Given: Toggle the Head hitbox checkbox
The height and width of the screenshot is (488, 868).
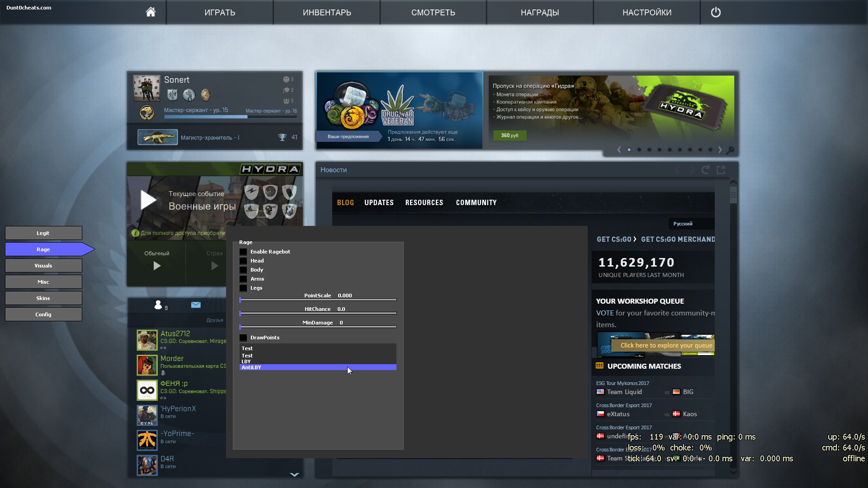Looking at the screenshot, I should (243, 261).
